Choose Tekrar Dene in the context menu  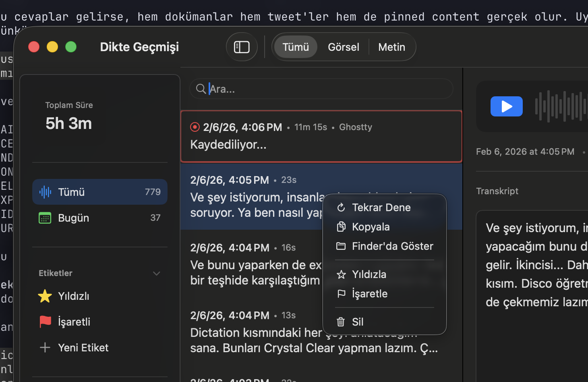[x=381, y=207]
